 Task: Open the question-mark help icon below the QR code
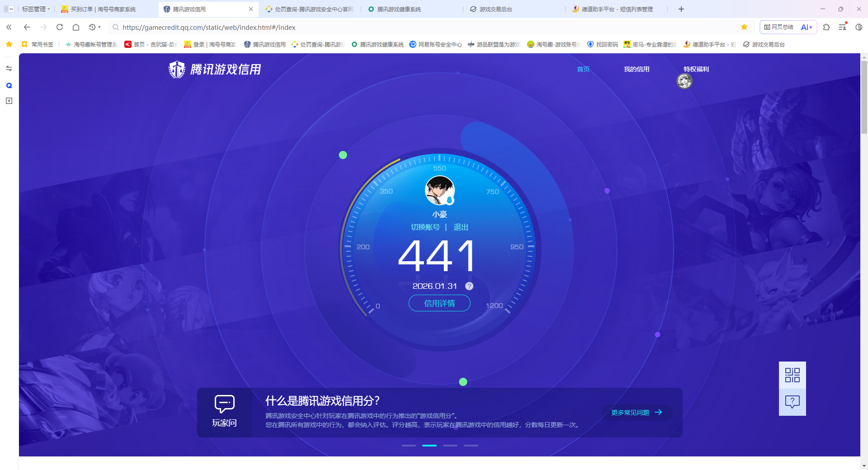click(x=792, y=402)
